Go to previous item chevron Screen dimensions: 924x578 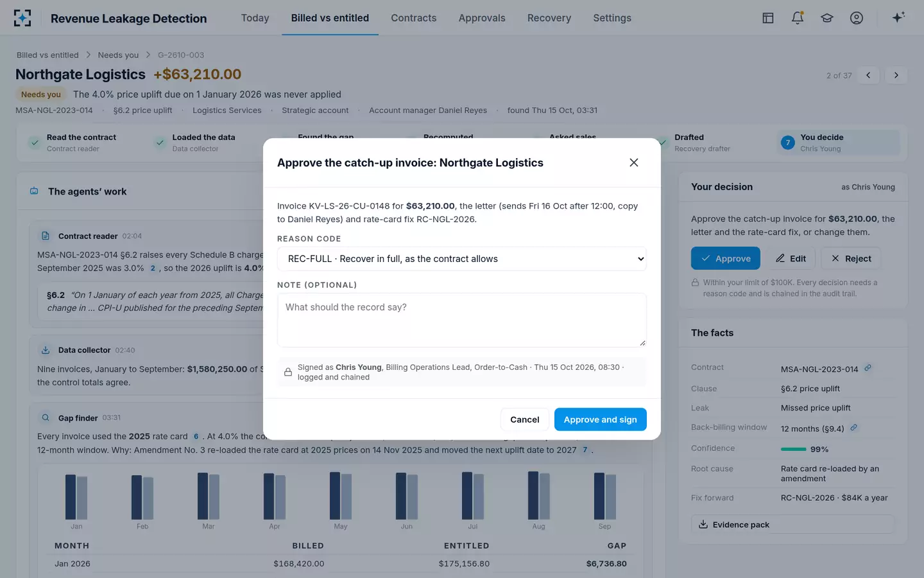point(868,75)
